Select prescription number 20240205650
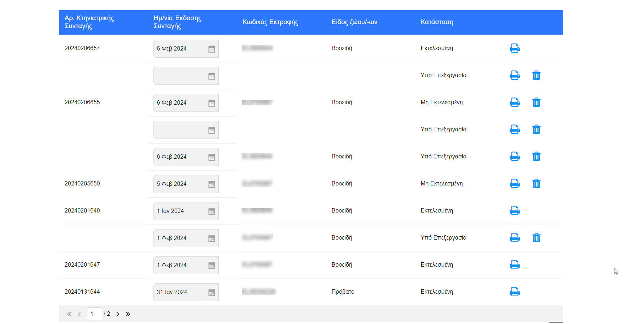The height and width of the screenshot is (324, 644). (82, 183)
